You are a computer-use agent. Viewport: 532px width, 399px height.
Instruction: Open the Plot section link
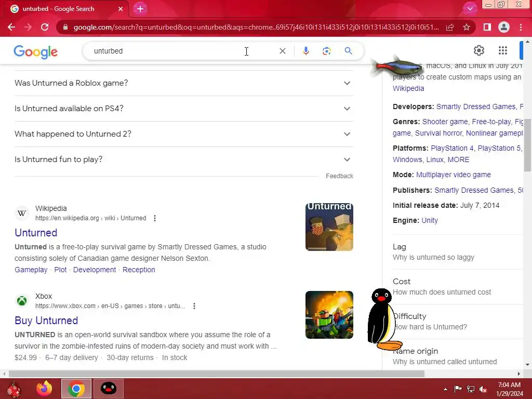60,270
